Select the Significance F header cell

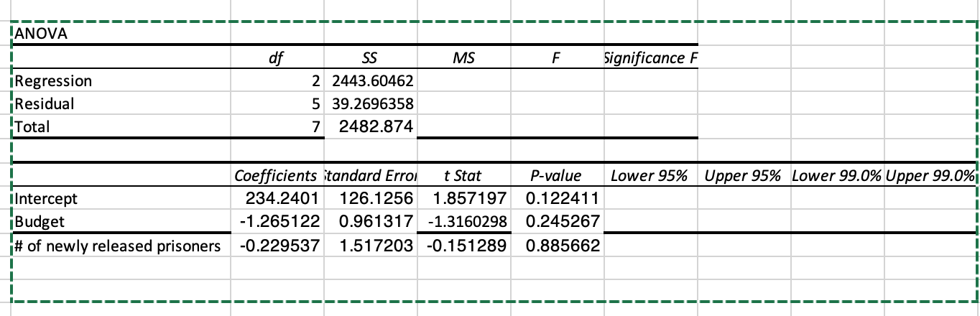(651, 57)
